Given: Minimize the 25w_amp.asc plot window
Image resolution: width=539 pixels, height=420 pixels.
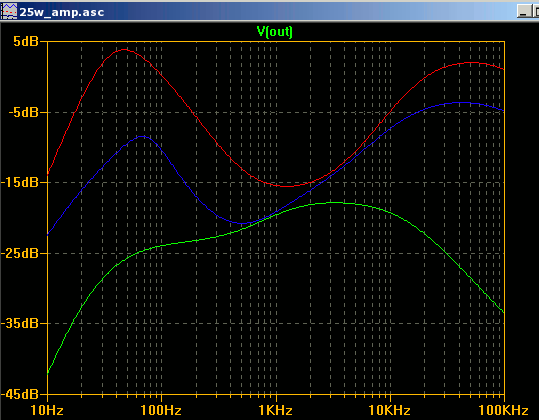Looking at the screenshot, I should (523, 11).
